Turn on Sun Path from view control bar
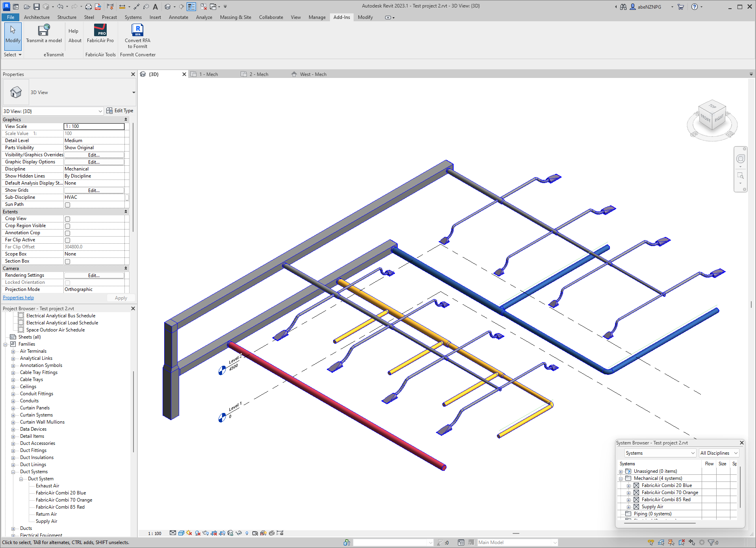 tap(189, 533)
